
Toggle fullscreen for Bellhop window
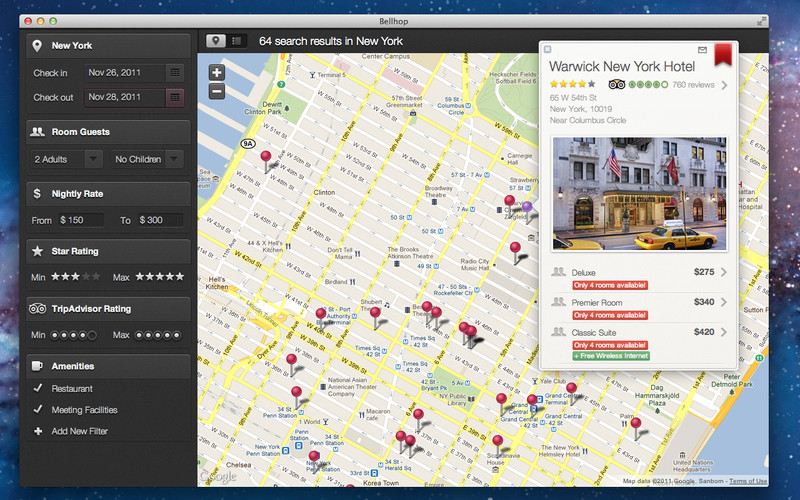tap(761, 21)
